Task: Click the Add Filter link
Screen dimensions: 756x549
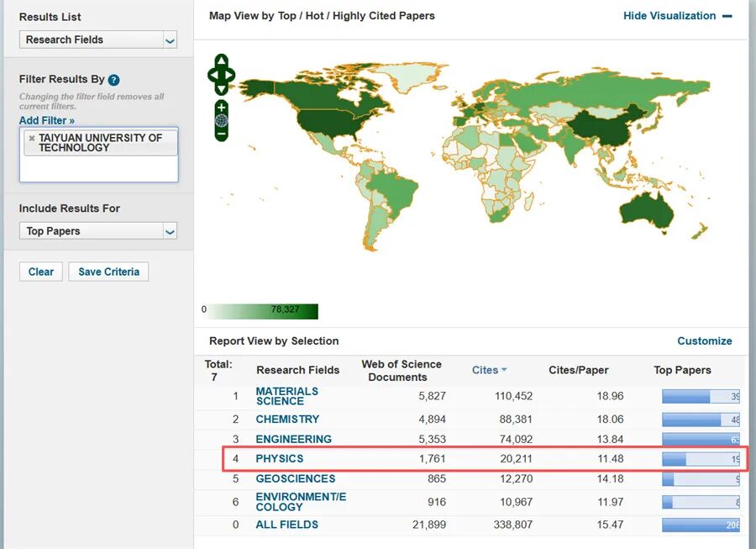Action: click(47, 120)
